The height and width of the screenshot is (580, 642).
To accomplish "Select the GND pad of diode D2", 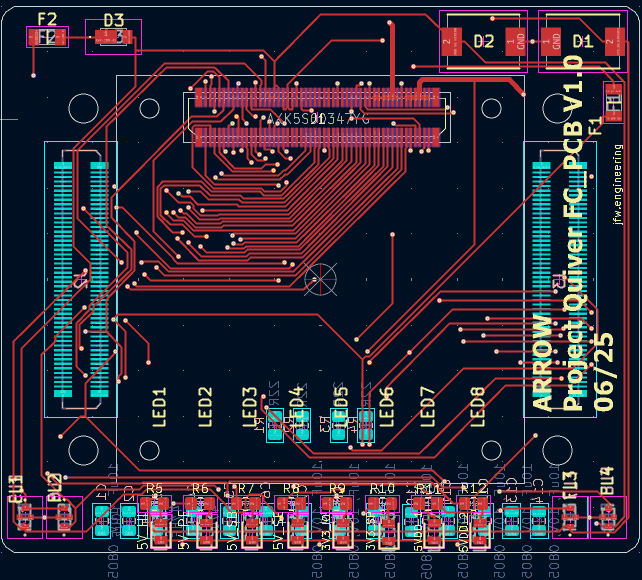I will (x=515, y=41).
